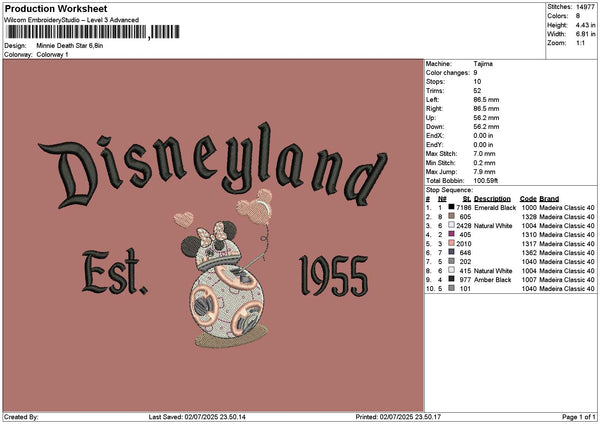Click the barcode under the worksheet title
This screenshot has width=600, height=424.
point(93,32)
